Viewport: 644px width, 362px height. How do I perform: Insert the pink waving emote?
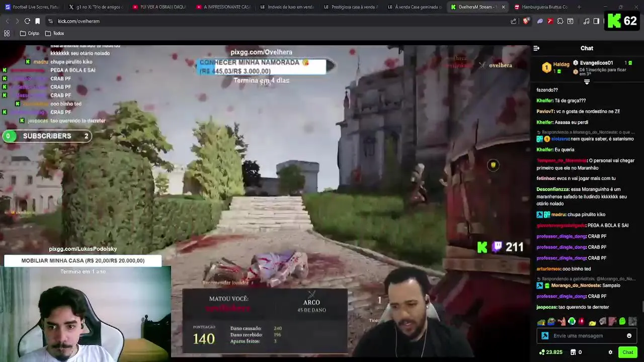tap(561, 322)
